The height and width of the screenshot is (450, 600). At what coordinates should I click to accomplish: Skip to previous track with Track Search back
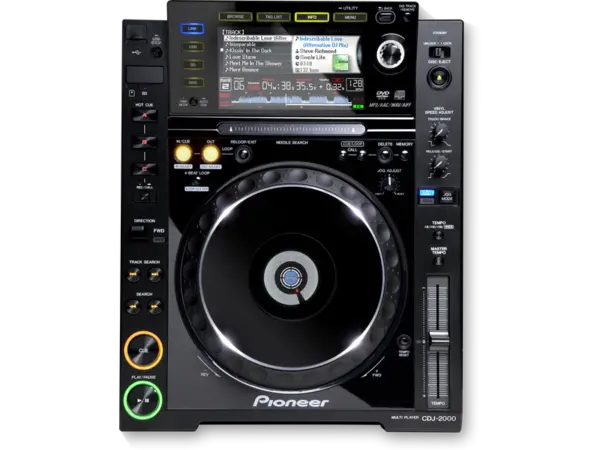[134, 274]
